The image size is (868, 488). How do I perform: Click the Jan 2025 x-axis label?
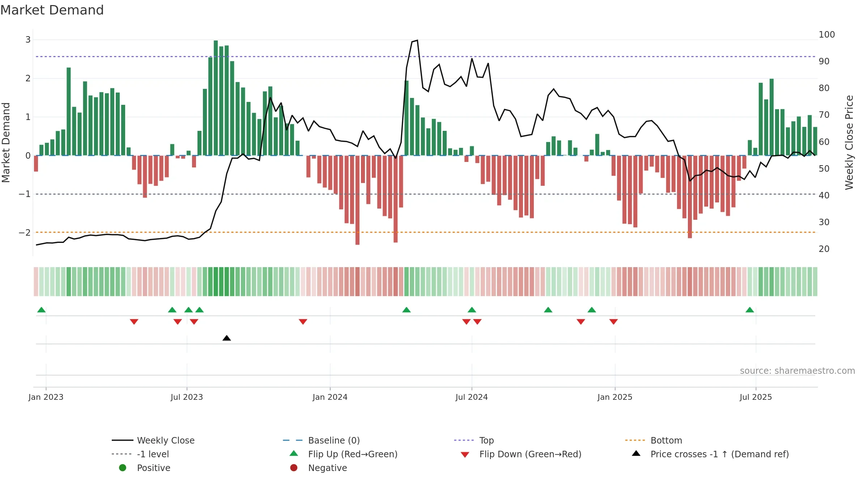(615, 397)
